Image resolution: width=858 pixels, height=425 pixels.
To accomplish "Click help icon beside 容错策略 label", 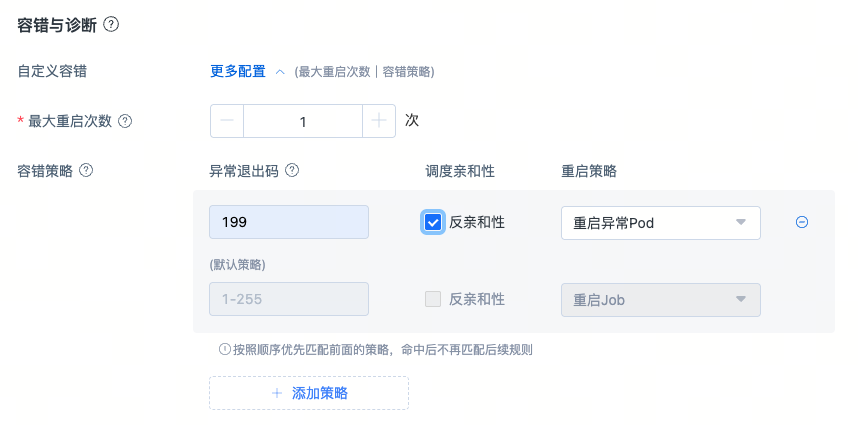I will 86,170.
